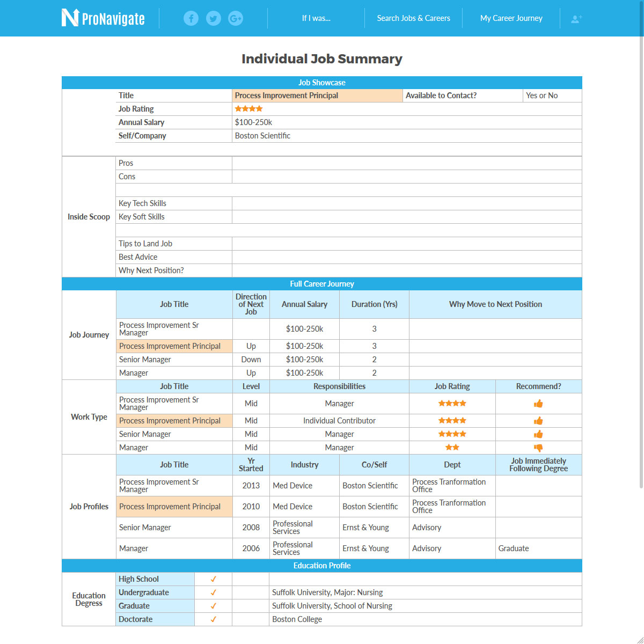Toggle the Doctorate checkmark

[213, 619]
